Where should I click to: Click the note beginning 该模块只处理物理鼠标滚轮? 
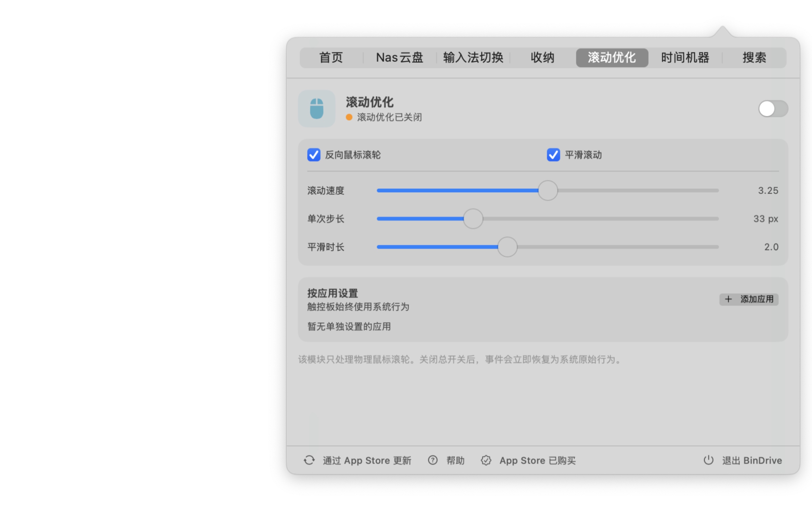(x=460, y=360)
